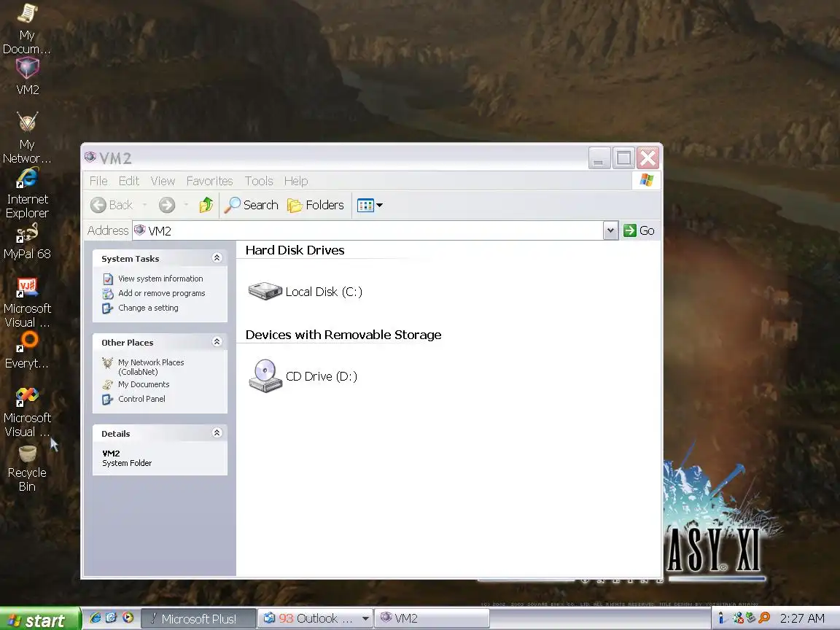The image size is (840, 630).
Task: Click Add or remove programs link
Action: (x=161, y=293)
